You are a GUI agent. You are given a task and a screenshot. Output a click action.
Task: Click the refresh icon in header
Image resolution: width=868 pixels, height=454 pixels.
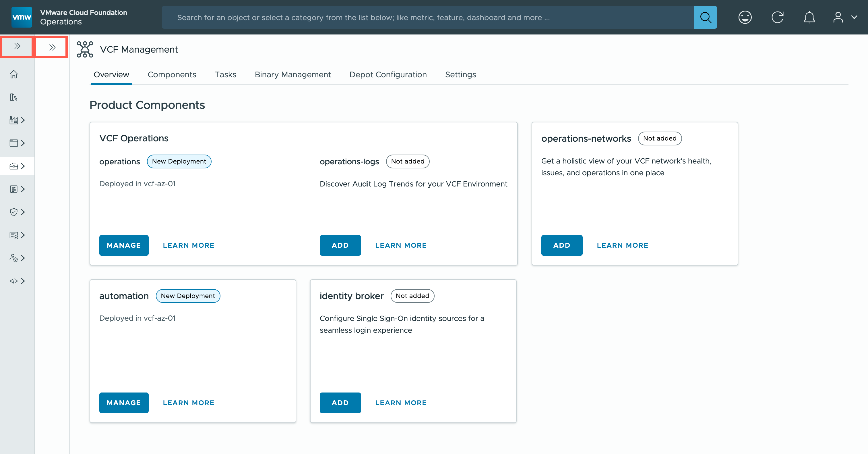(777, 17)
